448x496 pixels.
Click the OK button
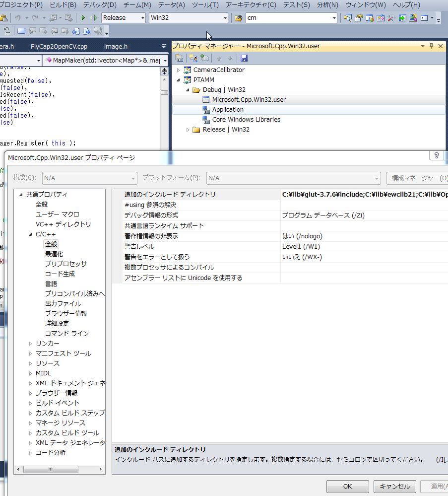(x=347, y=486)
